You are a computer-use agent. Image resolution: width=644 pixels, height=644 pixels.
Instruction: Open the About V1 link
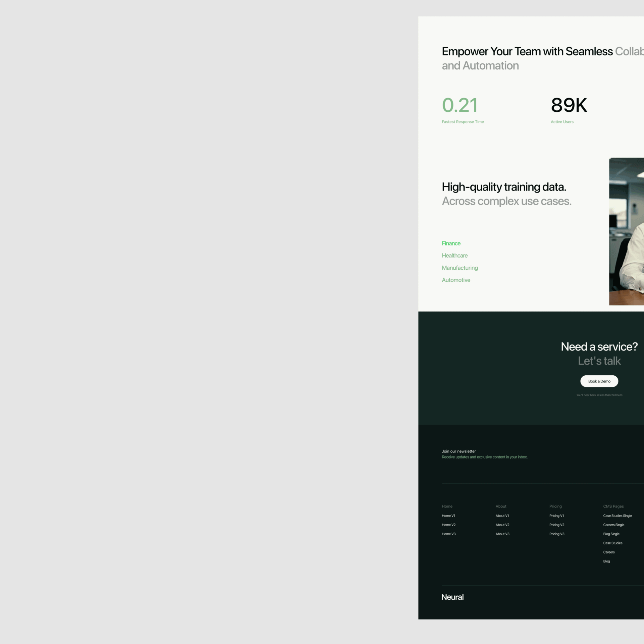click(x=502, y=516)
